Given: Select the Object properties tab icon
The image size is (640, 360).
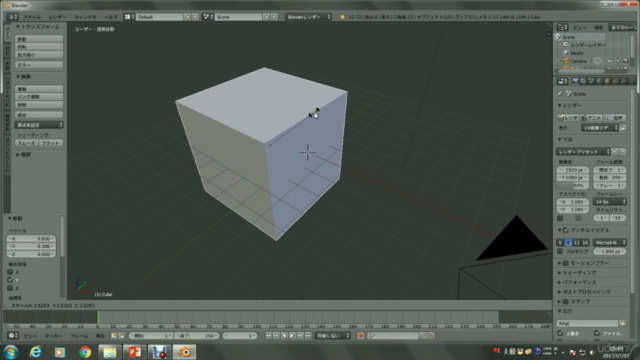Looking at the screenshot, I should (607, 81).
